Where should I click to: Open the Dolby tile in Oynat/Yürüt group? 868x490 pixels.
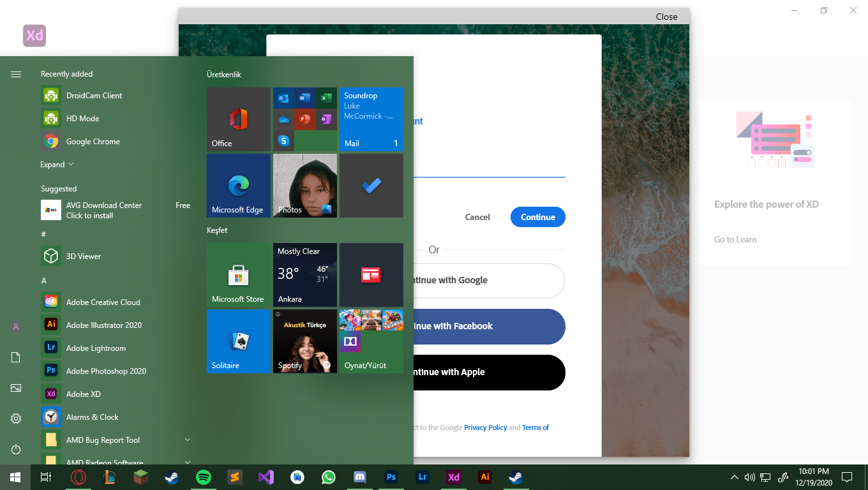[x=350, y=341]
